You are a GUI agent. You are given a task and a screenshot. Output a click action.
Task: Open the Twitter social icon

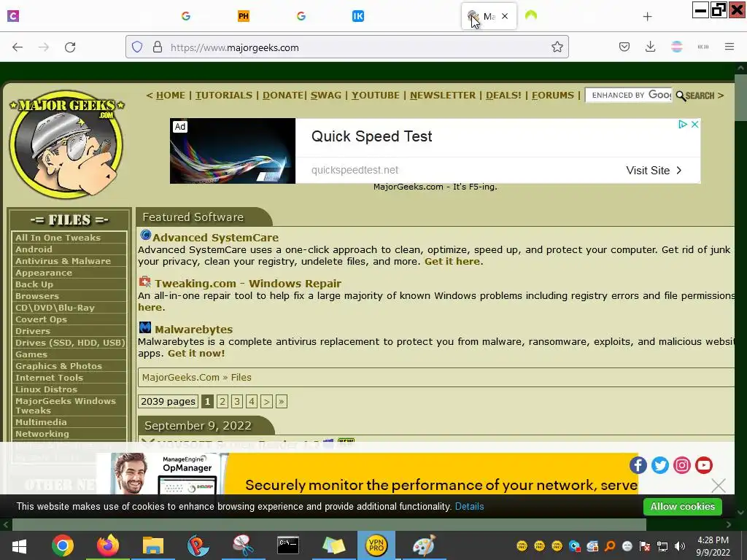click(x=659, y=464)
